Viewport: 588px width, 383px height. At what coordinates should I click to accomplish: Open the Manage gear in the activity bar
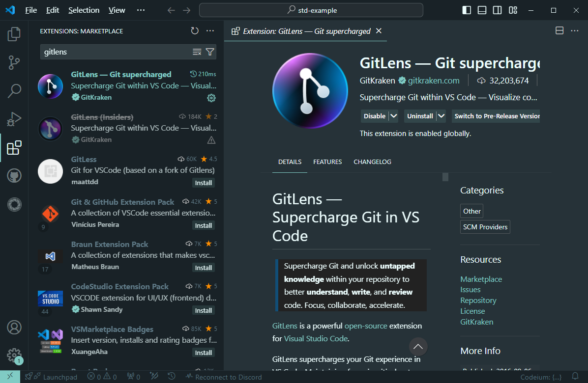click(x=14, y=356)
